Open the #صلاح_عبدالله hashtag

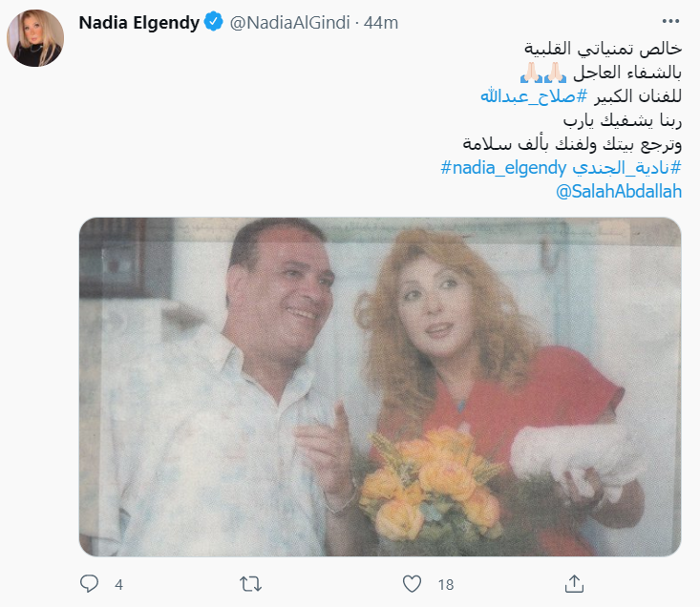[x=534, y=95]
